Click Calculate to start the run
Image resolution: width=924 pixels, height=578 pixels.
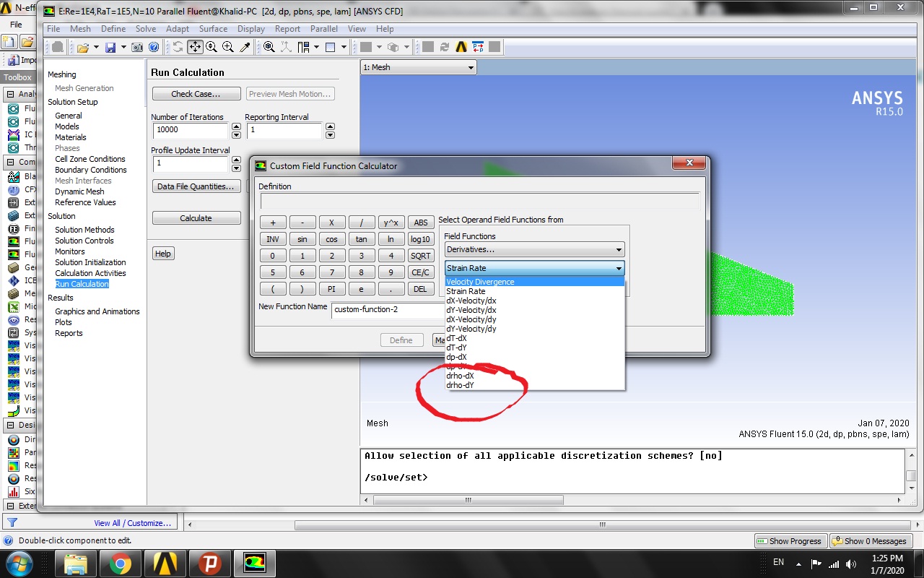click(x=196, y=217)
